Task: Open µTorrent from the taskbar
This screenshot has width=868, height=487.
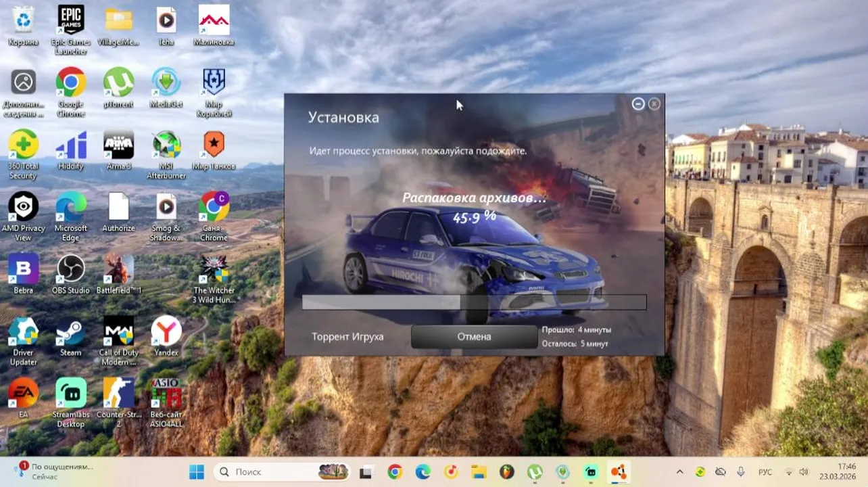Action: click(535, 471)
